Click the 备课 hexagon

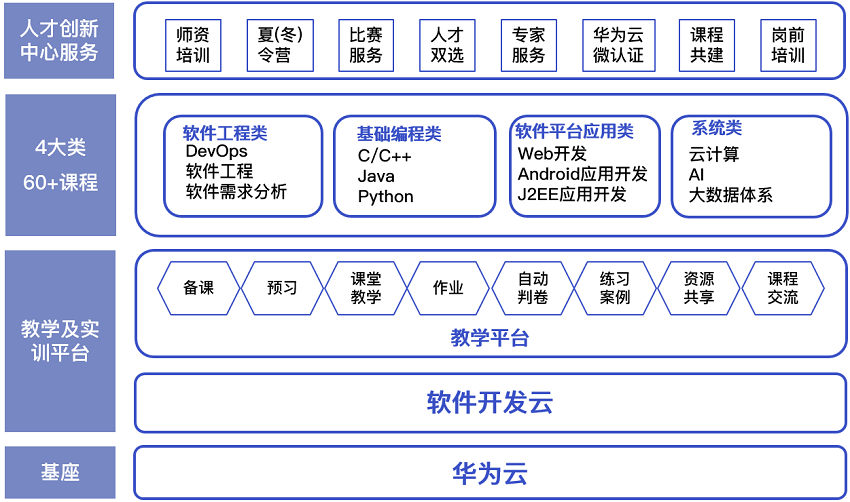click(198, 288)
